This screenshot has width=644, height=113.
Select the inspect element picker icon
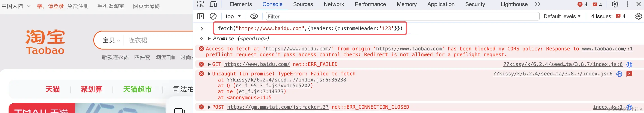click(201, 4)
